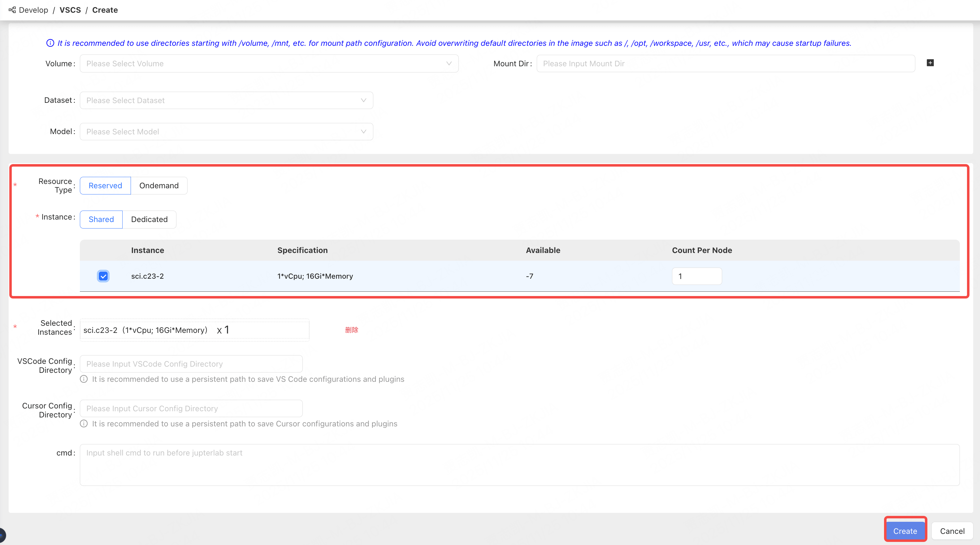The height and width of the screenshot is (545, 980).
Task: Open the Dataset dropdown
Action: click(x=226, y=100)
